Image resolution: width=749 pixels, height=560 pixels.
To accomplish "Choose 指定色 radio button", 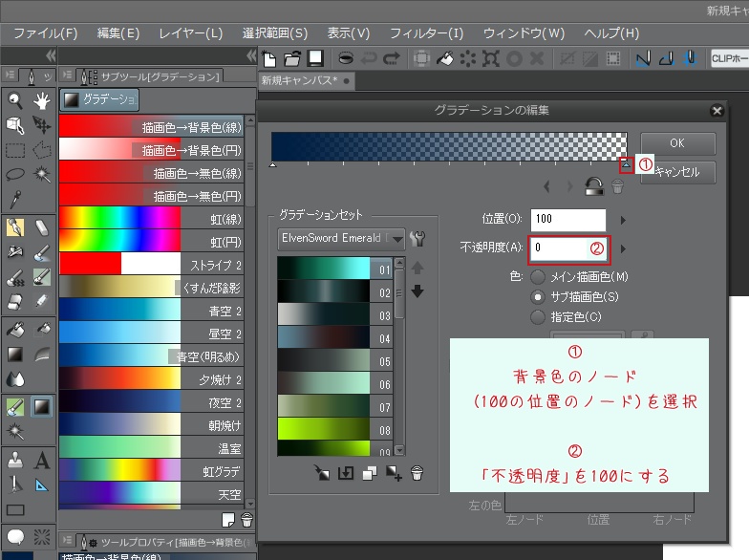I will pyautogui.click(x=538, y=316).
